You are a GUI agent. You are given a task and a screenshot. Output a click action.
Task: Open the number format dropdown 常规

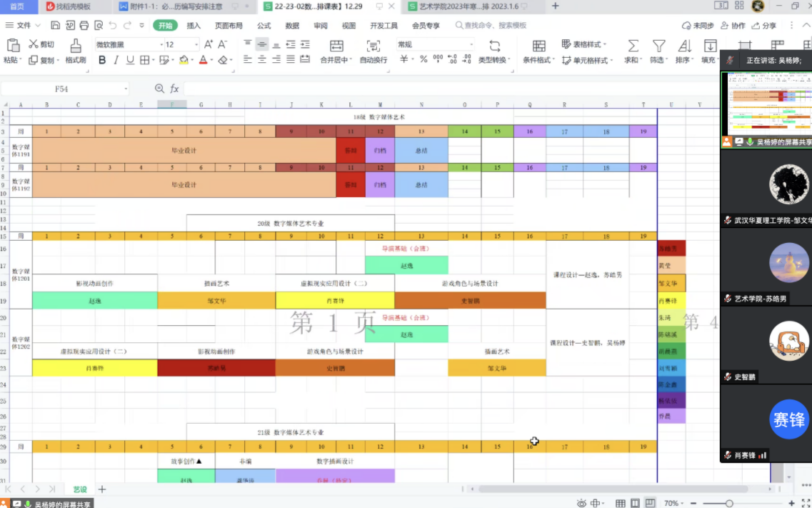point(436,44)
